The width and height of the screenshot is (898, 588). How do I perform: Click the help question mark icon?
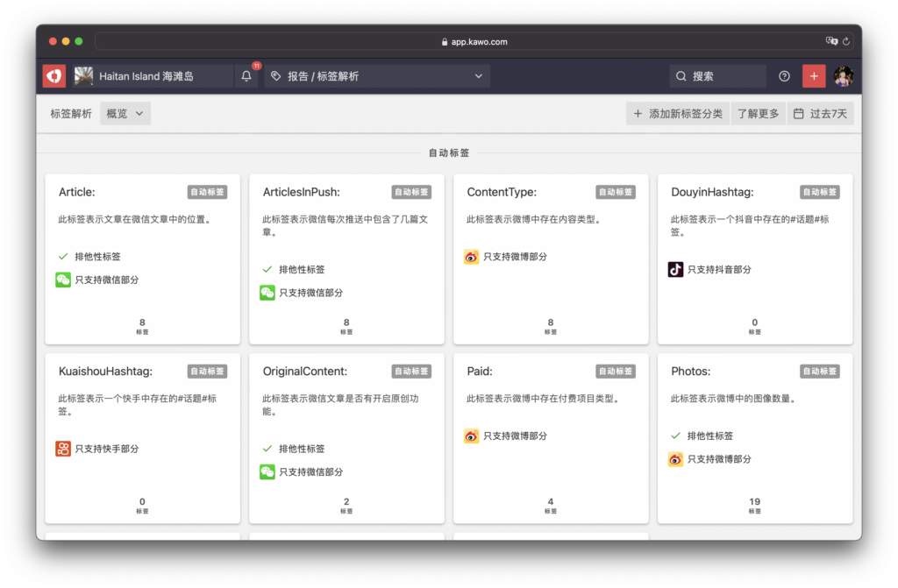pos(784,76)
